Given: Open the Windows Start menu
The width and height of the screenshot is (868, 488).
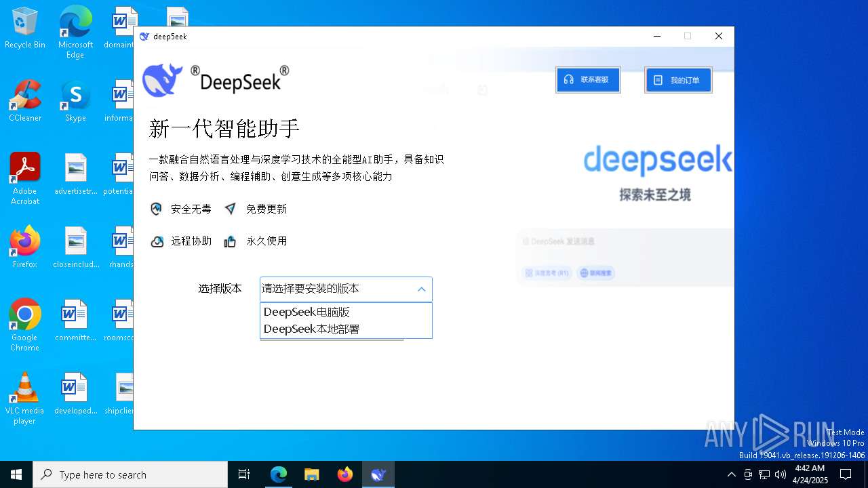Looking at the screenshot, I should coord(16,474).
